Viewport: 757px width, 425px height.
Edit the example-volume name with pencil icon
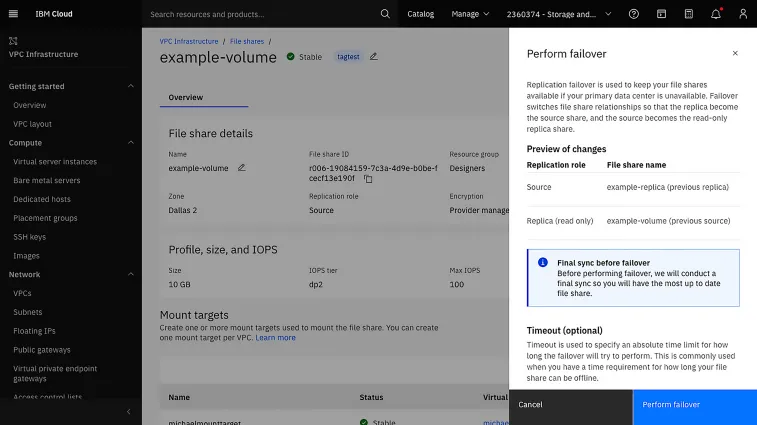click(x=242, y=167)
